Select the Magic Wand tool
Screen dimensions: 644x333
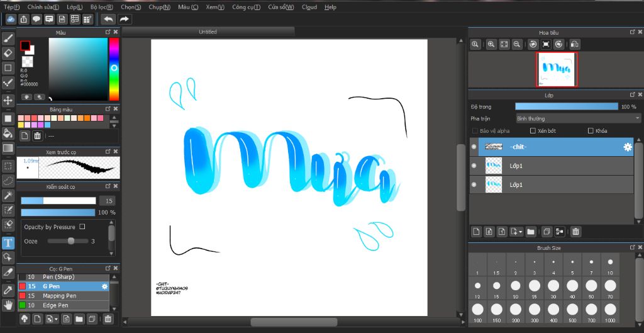[8, 195]
